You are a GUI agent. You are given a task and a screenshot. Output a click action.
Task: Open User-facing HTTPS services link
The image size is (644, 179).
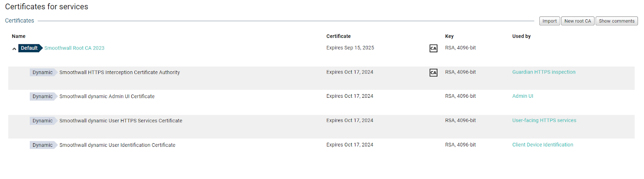click(544, 120)
